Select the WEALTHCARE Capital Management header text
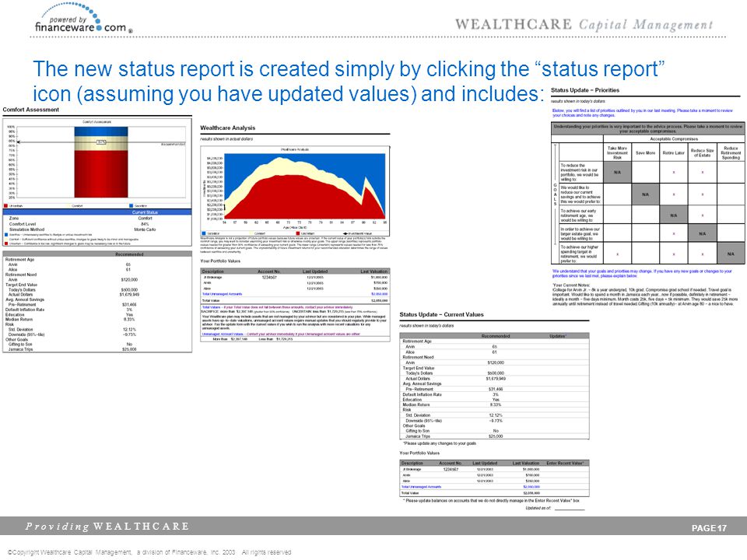Screen dimensions: 747x560 pos(584,25)
